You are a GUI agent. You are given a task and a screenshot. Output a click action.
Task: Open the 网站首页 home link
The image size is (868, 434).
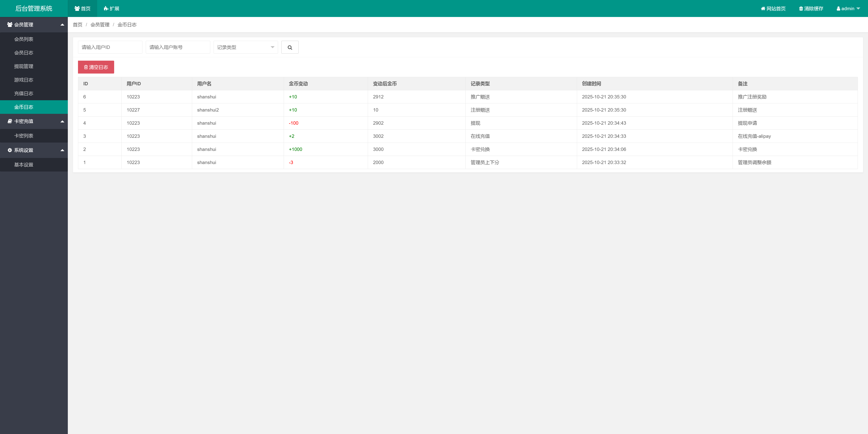pos(773,8)
